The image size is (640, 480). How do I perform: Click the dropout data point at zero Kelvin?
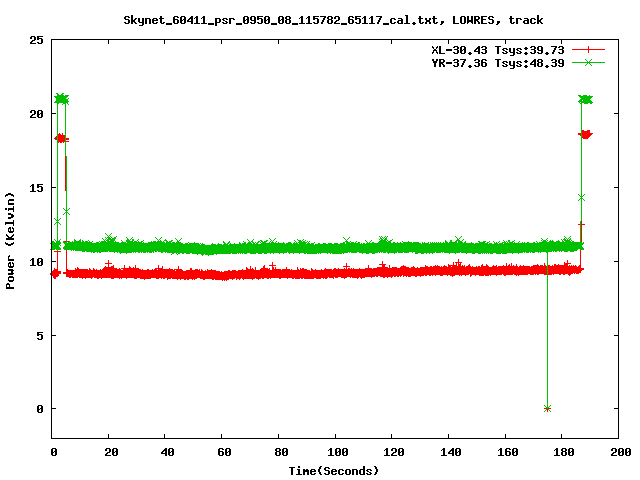point(547,409)
